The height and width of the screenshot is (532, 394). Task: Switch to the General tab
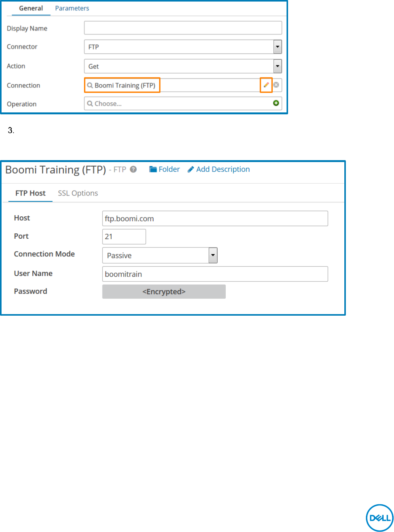31,8
